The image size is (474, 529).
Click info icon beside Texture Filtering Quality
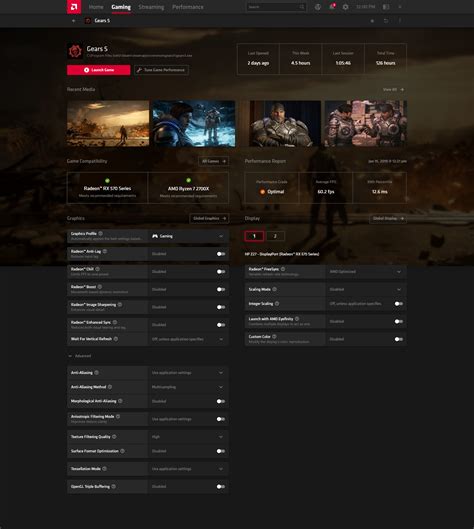click(114, 437)
